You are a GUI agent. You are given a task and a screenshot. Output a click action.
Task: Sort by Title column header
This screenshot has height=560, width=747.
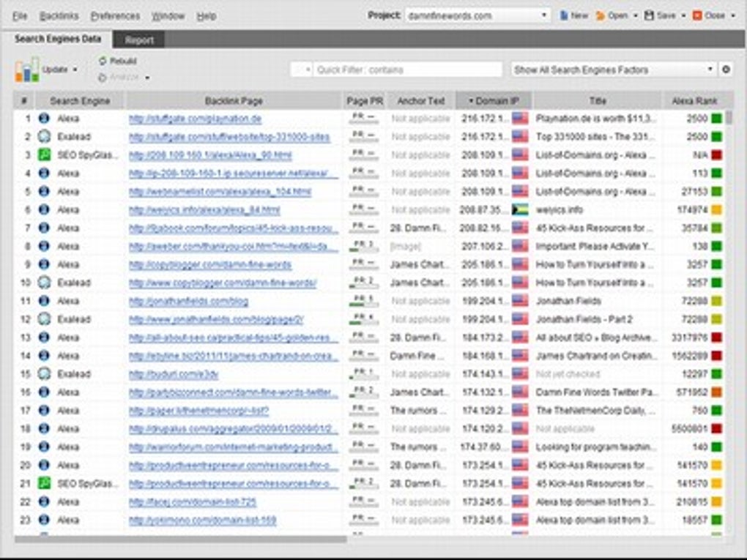pyautogui.click(x=598, y=101)
